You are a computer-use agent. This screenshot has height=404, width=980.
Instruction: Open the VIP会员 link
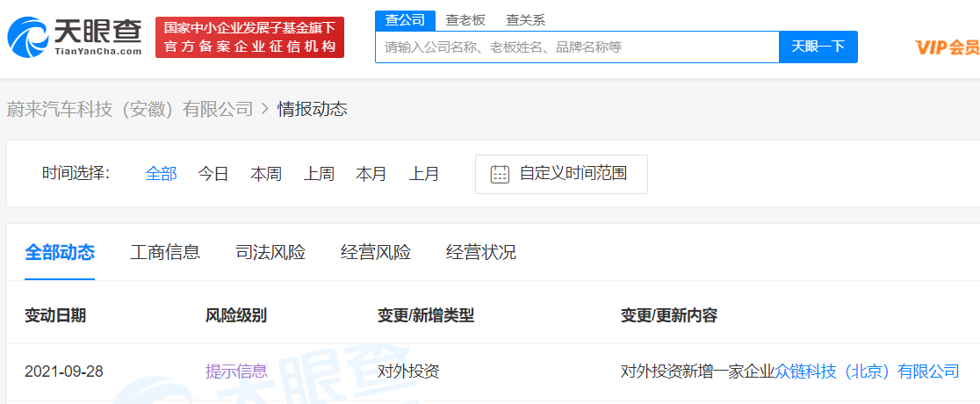948,47
